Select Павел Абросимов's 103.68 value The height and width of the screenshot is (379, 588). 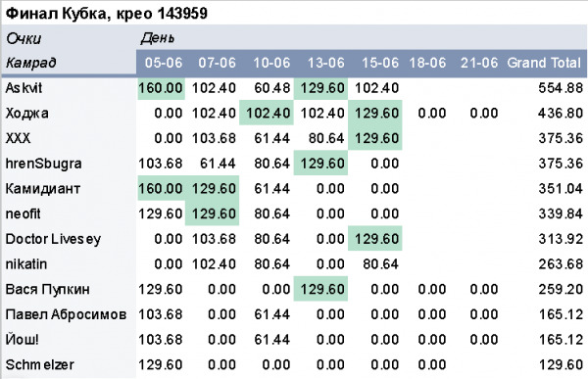(161, 314)
